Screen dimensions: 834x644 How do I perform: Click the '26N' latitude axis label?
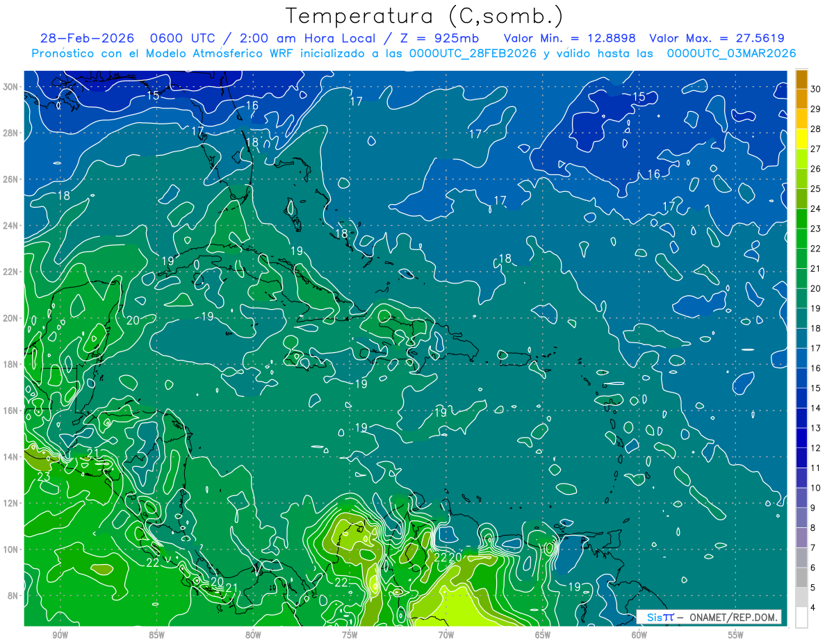12,179
